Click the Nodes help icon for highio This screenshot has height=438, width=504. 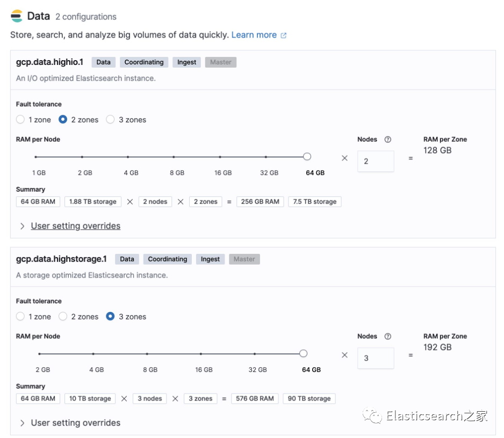(x=388, y=140)
